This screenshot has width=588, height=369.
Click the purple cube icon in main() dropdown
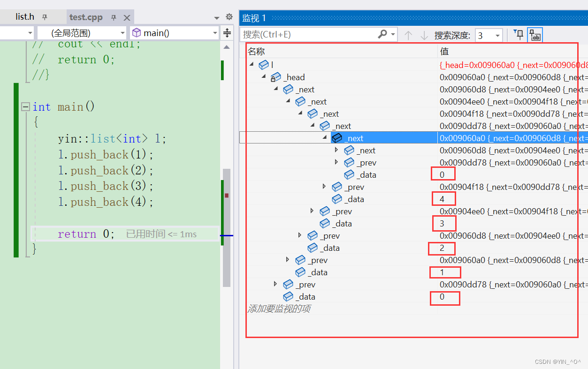pos(137,33)
